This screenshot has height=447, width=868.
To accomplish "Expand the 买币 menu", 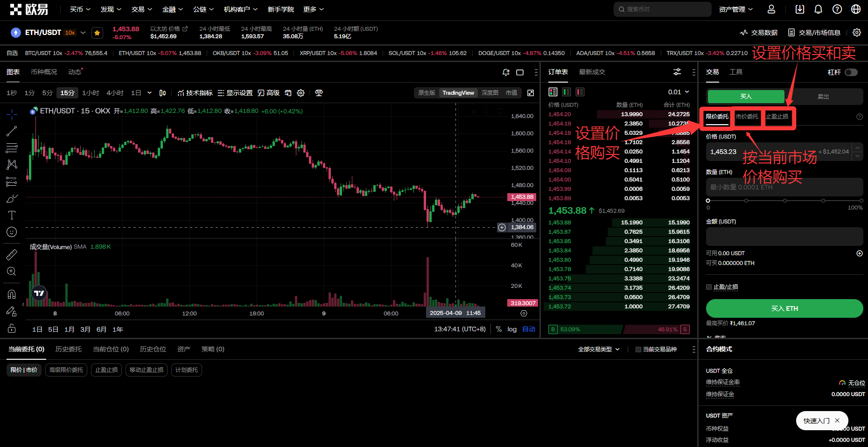I will point(80,9).
